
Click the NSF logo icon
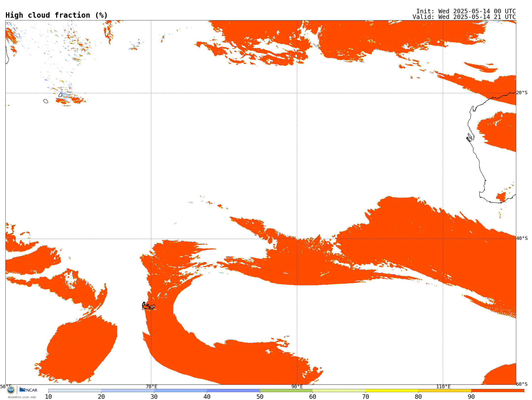coord(11,390)
